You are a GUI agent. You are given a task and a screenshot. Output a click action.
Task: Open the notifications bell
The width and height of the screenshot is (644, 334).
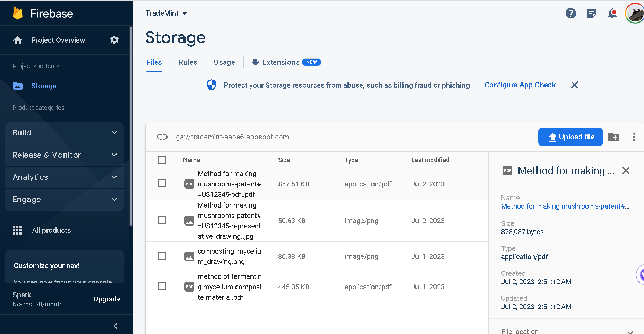pos(612,14)
